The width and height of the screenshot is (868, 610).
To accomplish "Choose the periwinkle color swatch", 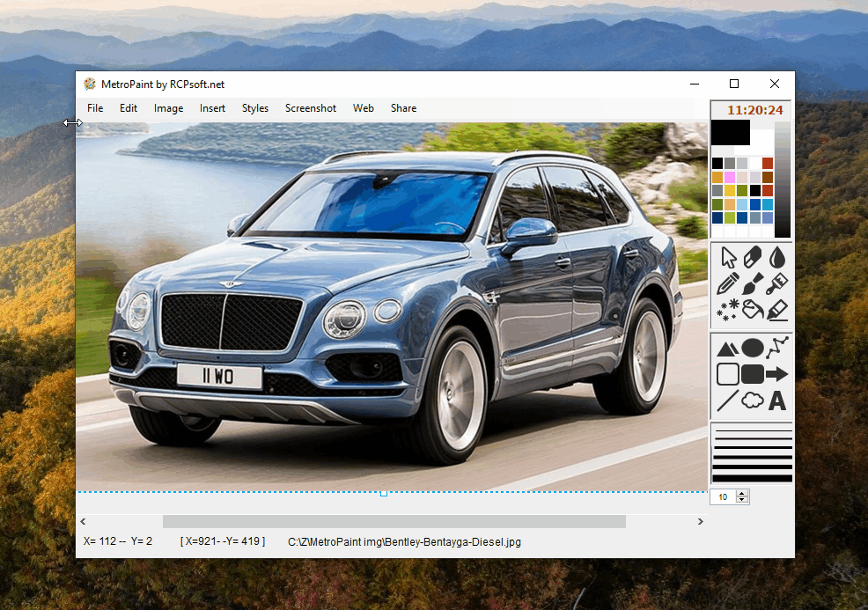I will click(768, 218).
